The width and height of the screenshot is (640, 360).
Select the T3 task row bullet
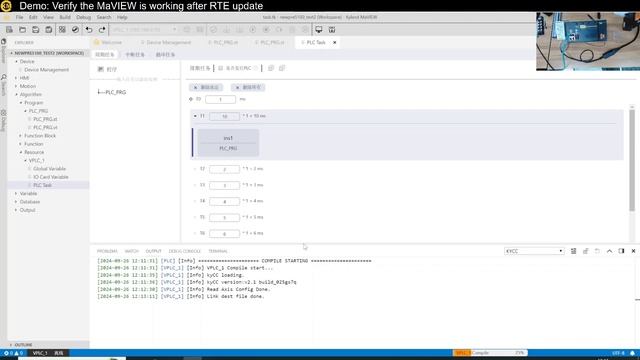coord(195,185)
